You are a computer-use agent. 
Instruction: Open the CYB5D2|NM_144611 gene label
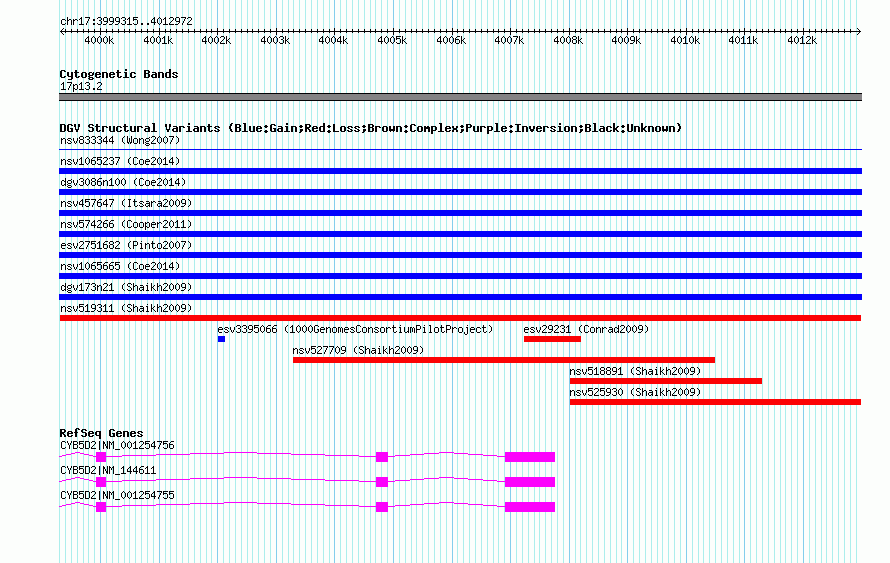[x=108, y=470]
